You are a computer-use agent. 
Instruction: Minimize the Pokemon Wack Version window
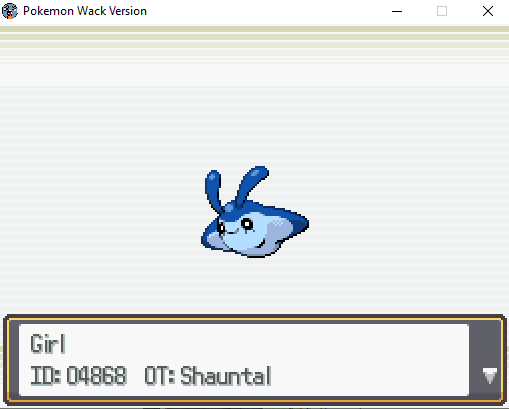click(397, 11)
